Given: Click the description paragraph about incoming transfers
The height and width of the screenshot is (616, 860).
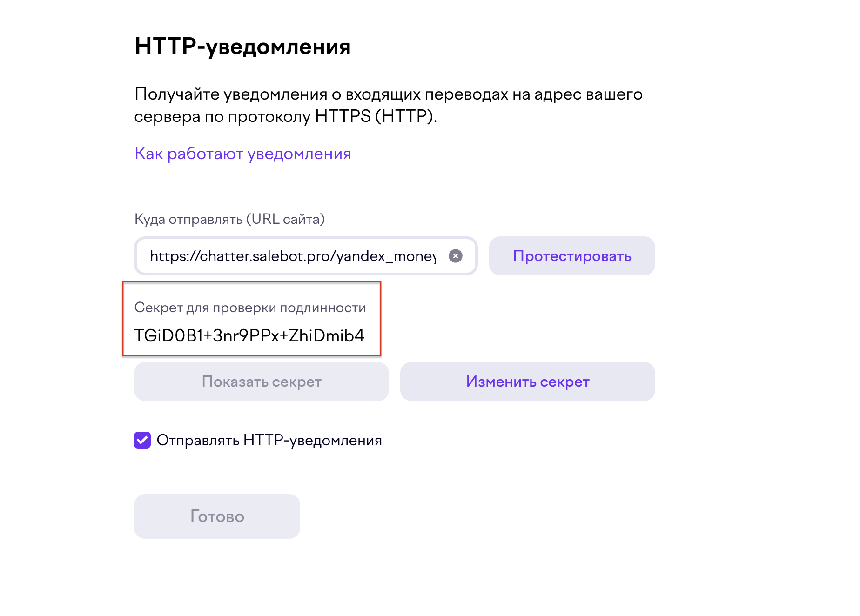Looking at the screenshot, I should pyautogui.click(x=388, y=105).
